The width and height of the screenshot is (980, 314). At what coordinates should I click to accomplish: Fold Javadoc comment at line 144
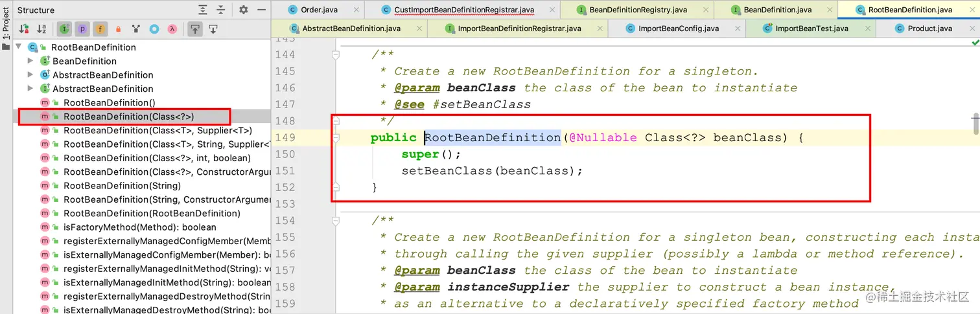point(335,55)
